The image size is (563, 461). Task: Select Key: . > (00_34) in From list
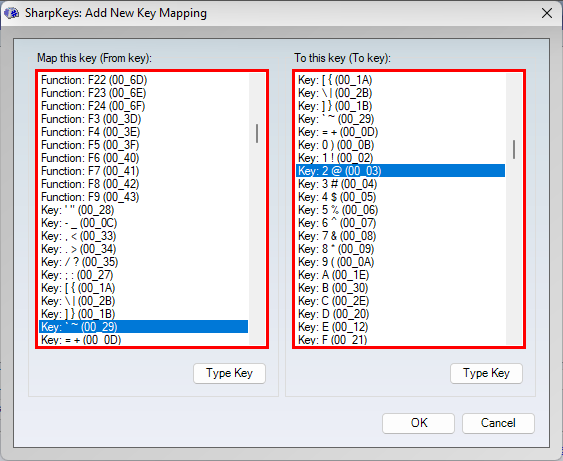143,249
